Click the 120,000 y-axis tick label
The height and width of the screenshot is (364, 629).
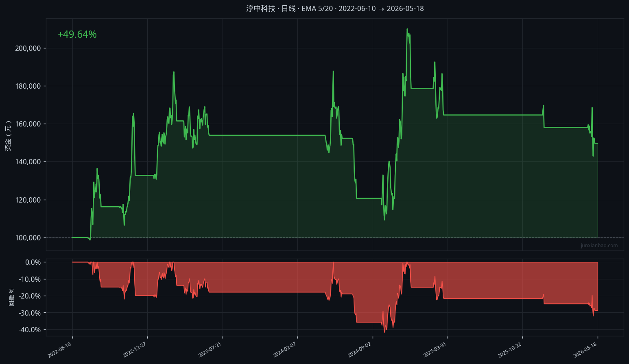coord(28,200)
